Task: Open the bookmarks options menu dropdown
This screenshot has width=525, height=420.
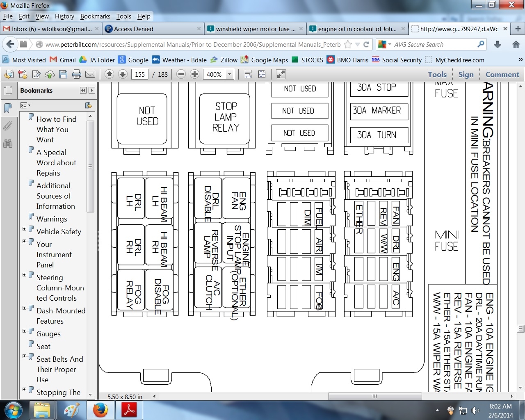Action: point(25,105)
